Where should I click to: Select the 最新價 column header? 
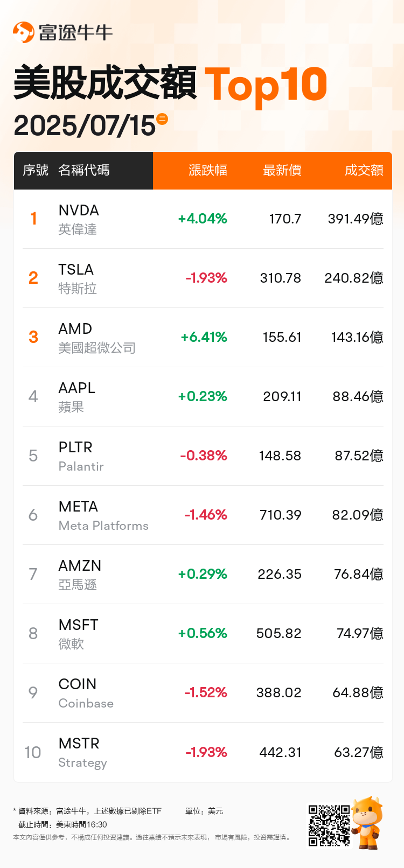pyautogui.click(x=282, y=170)
